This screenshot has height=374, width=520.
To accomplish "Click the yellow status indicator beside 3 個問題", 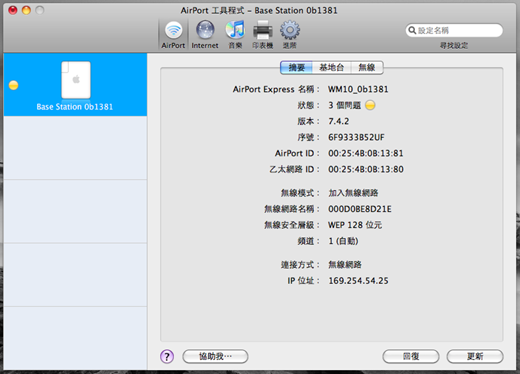I will (370, 105).
